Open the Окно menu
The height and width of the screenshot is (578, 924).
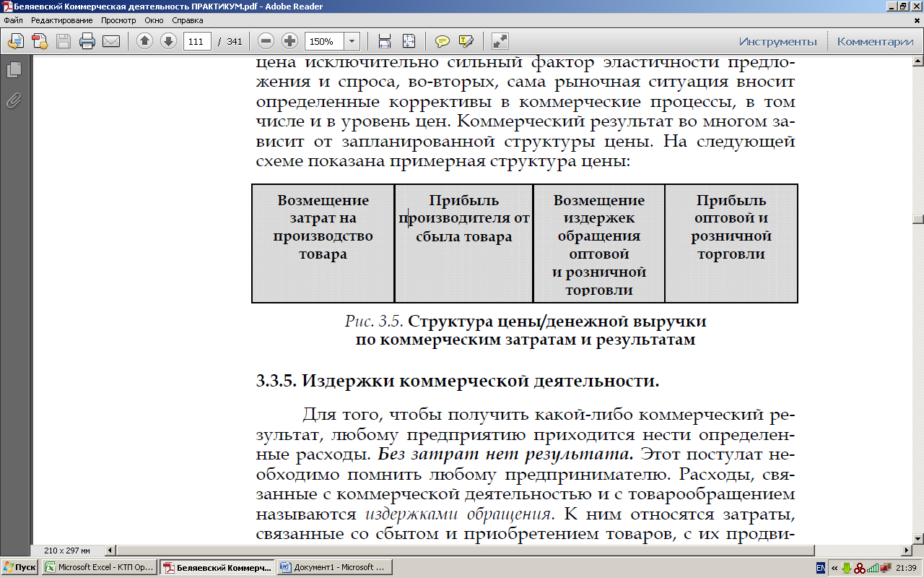pyautogui.click(x=154, y=20)
